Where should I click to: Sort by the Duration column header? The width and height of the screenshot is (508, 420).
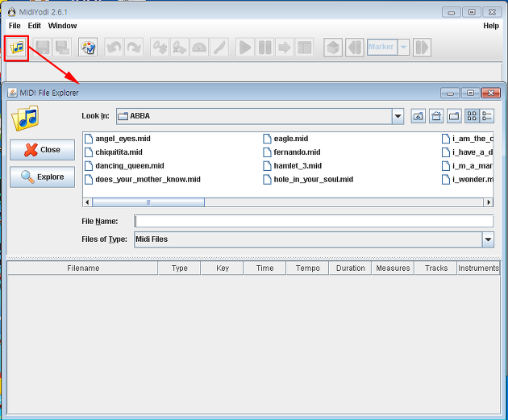(350, 268)
